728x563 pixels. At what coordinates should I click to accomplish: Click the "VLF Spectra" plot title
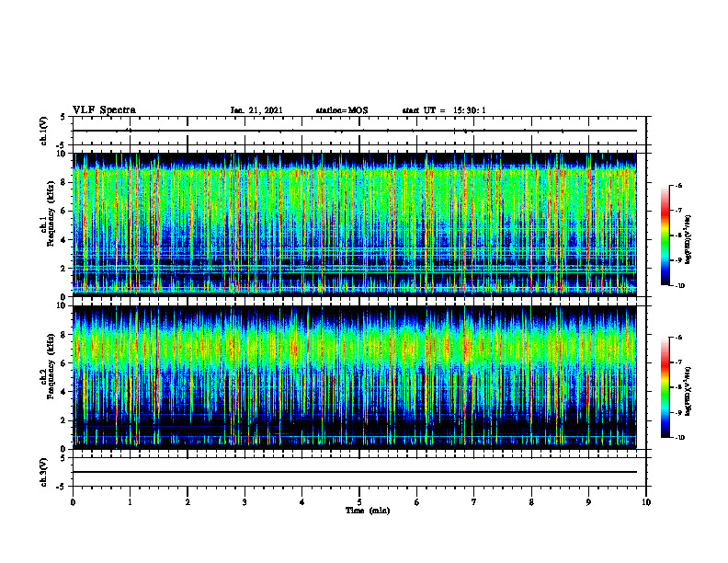pos(104,110)
